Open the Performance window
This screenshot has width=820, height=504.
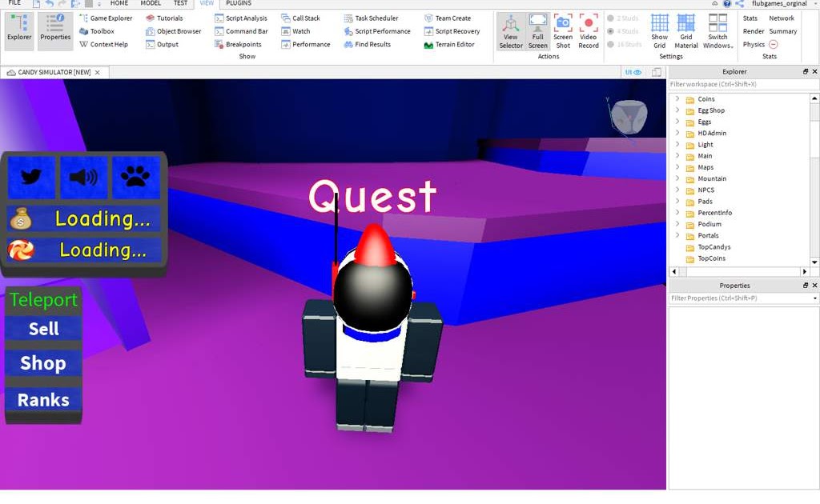pos(305,44)
